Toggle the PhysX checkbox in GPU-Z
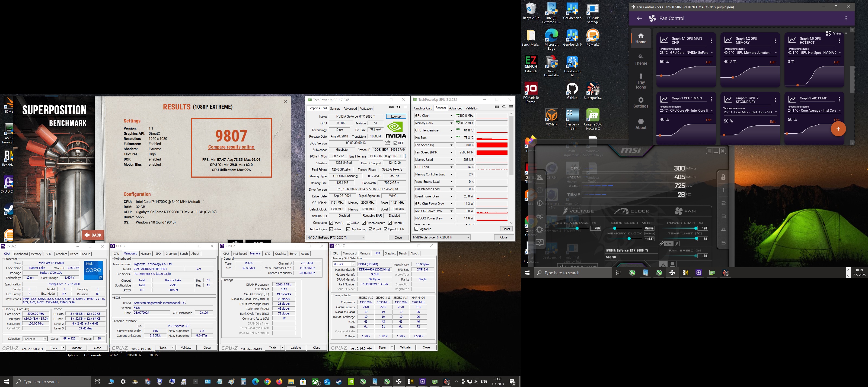Screen dimensions: 868x387 click(x=370, y=229)
